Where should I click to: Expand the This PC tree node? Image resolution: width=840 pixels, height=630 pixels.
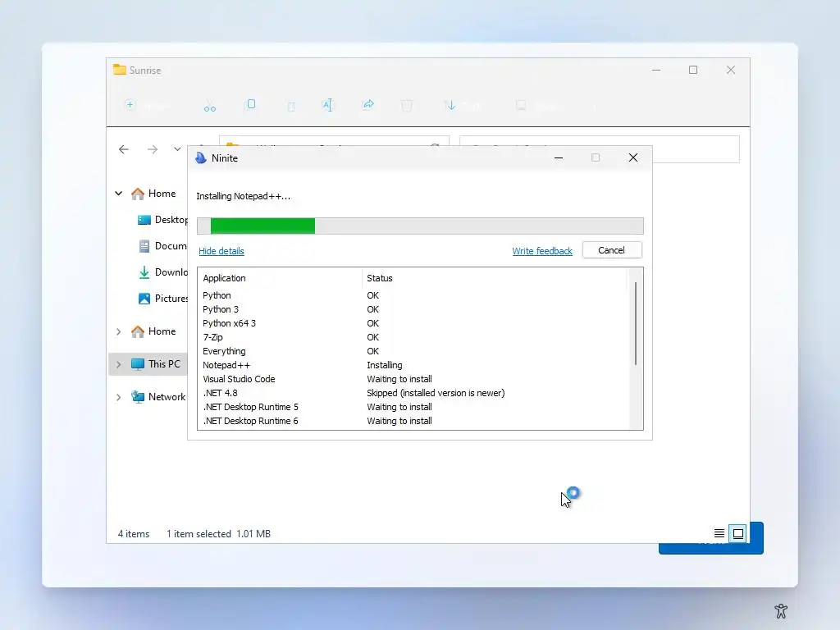click(118, 364)
